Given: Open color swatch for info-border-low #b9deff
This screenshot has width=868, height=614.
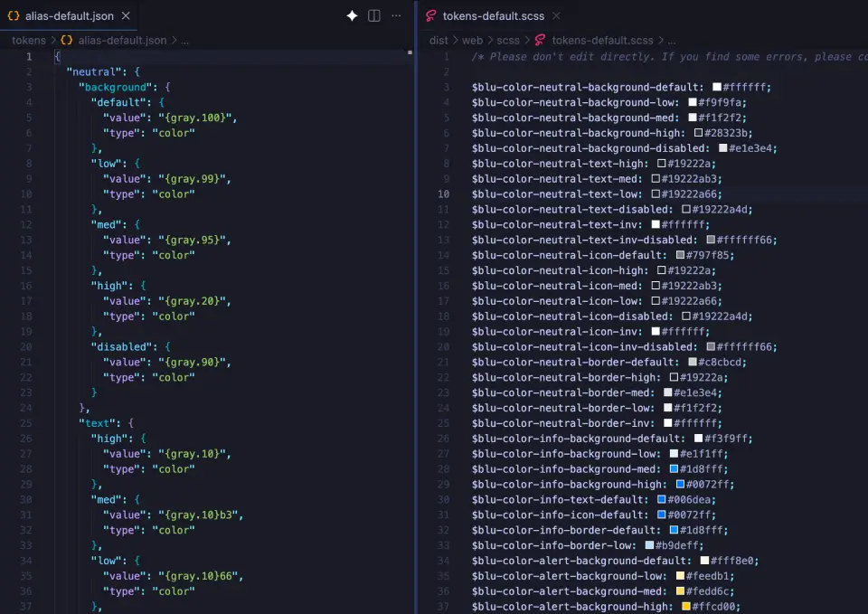Looking at the screenshot, I should point(649,545).
